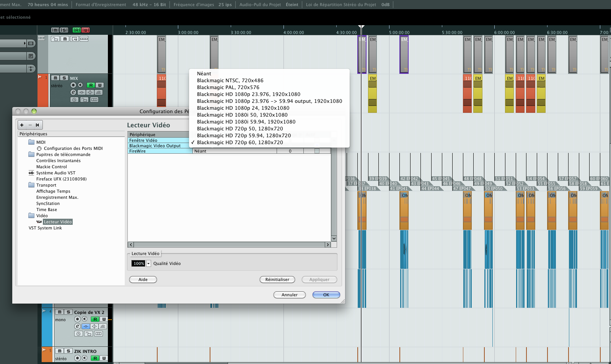The width and height of the screenshot is (611, 364).
Task: Select Néant in the format menu
Action: [204, 73]
